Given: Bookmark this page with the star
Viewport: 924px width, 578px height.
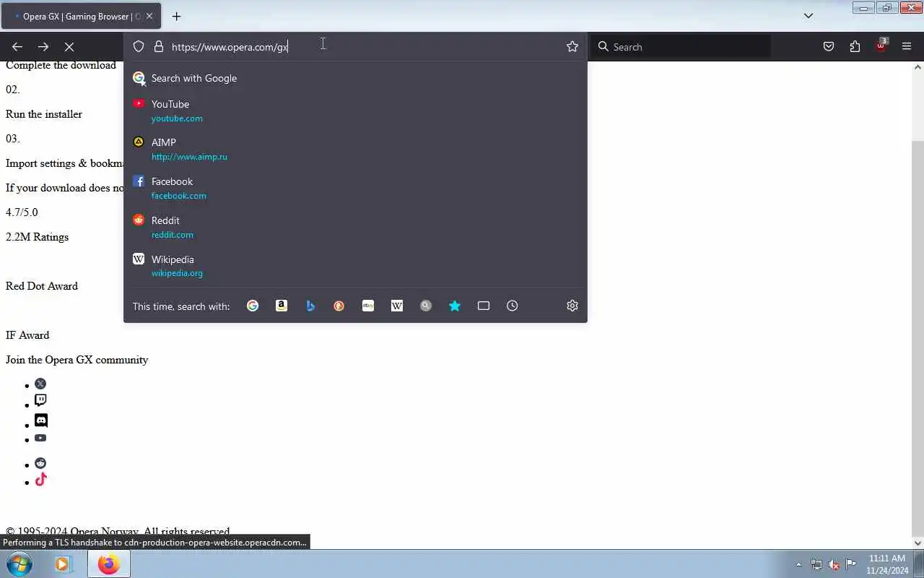Looking at the screenshot, I should (572, 47).
